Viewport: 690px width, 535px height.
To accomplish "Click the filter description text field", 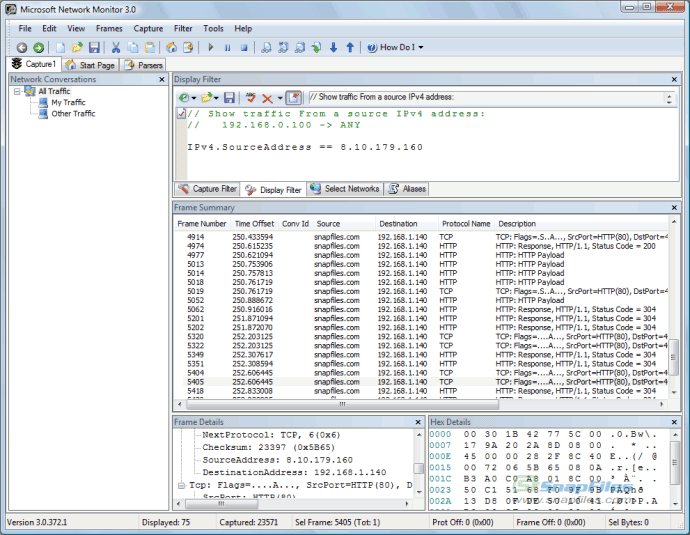I will [x=487, y=98].
